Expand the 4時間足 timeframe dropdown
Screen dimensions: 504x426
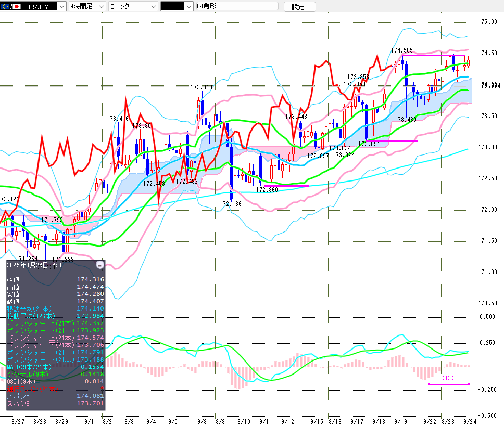87,6
